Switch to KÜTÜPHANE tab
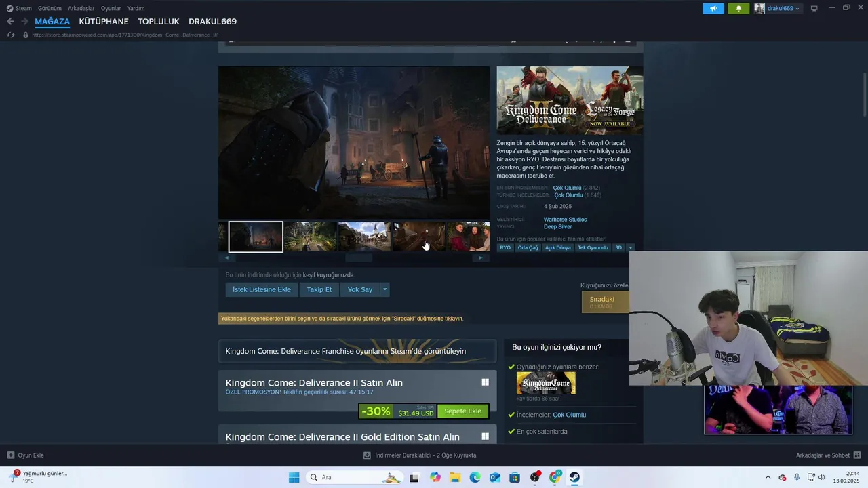This screenshot has width=868, height=488. pyautogui.click(x=104, y=22)
